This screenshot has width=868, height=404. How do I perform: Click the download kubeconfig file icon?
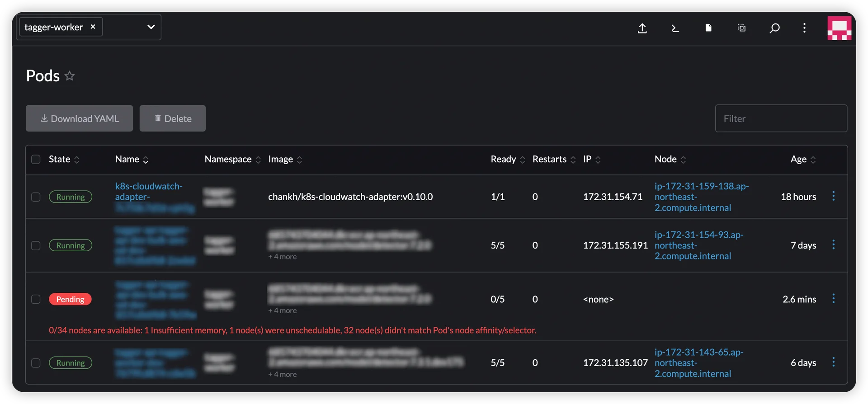pos(708,28)
